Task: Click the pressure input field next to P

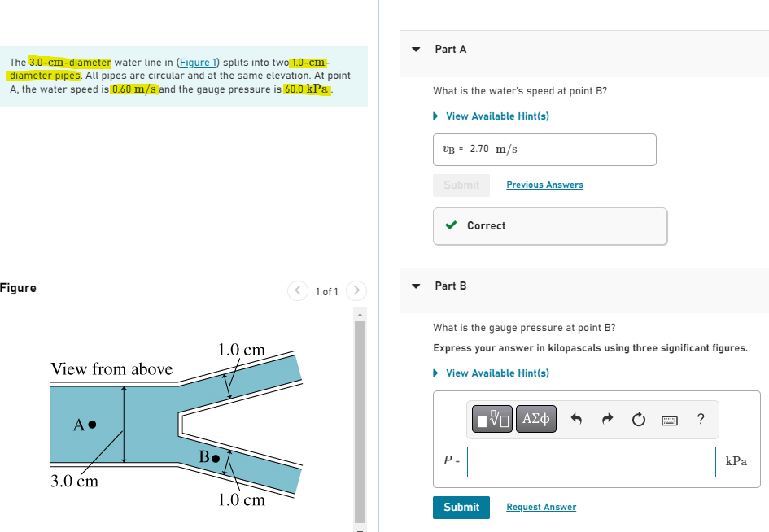Action: (591, 461)
